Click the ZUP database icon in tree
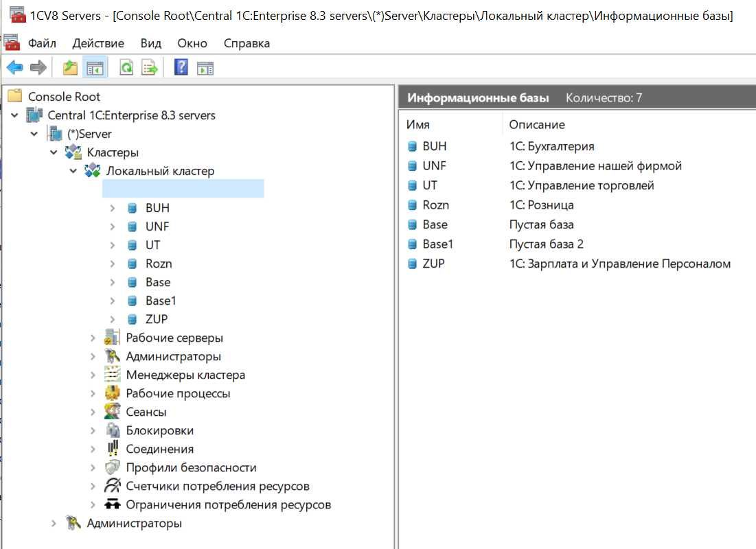The width and height of the screenshot is (756, 549). (x=132, y=319)
